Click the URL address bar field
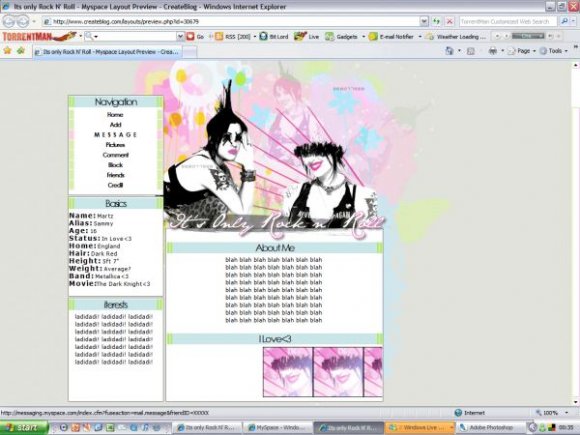This screenshot has height=435, width=580. (235, 21)
